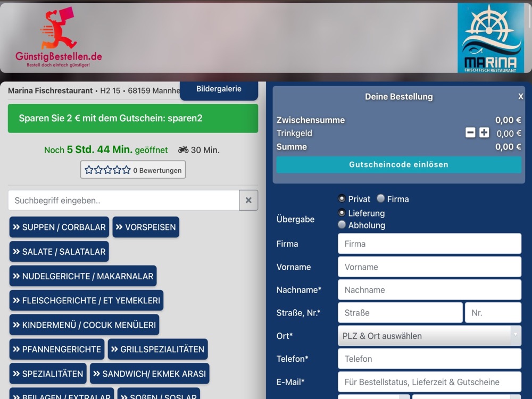Expand the SUPPEN / CORBALAR category
Image resolution: width=532 pixels, height=399 pixels.
(60, 227)
